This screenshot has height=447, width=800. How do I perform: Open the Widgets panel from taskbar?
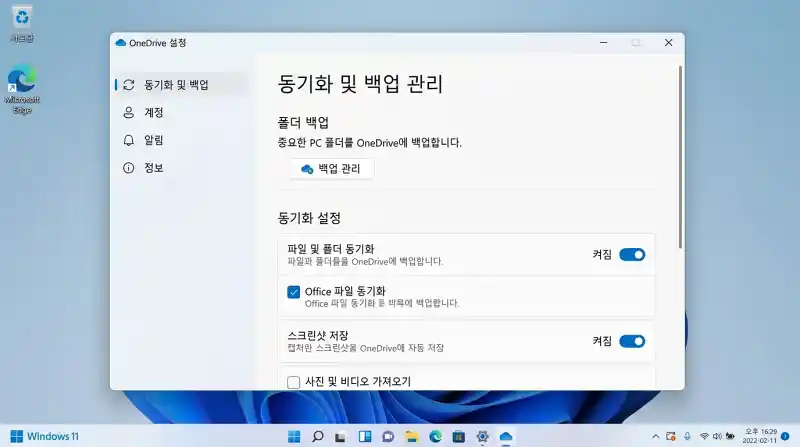365,436
